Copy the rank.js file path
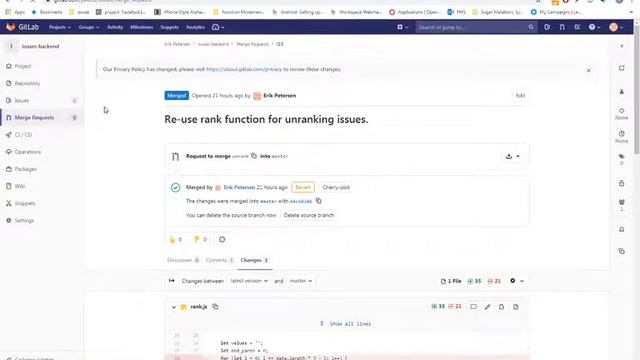 tap(215, 307)
